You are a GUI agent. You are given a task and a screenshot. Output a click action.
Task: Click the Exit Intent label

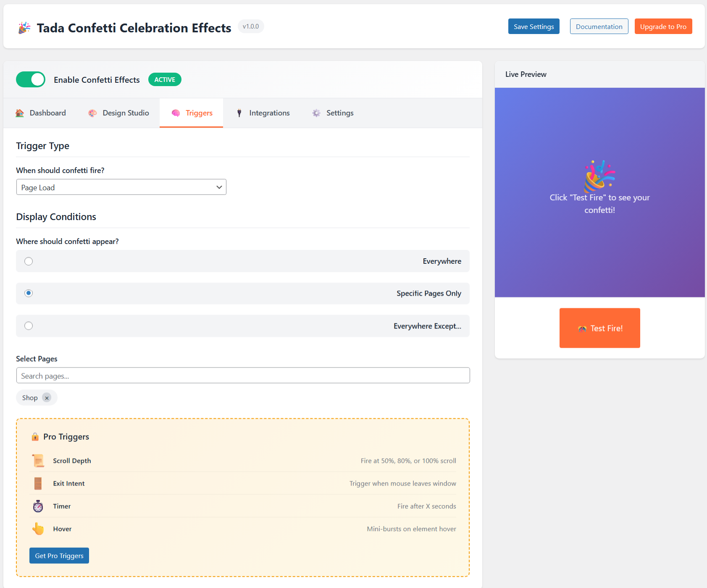coord(69,483)
